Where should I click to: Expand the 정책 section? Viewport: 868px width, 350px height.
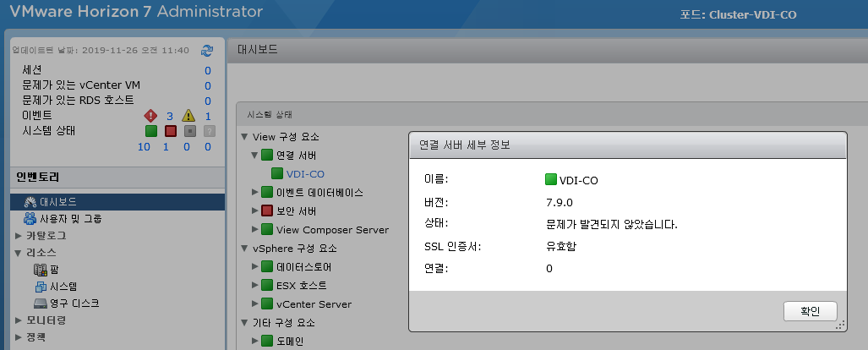coord(19,337)
